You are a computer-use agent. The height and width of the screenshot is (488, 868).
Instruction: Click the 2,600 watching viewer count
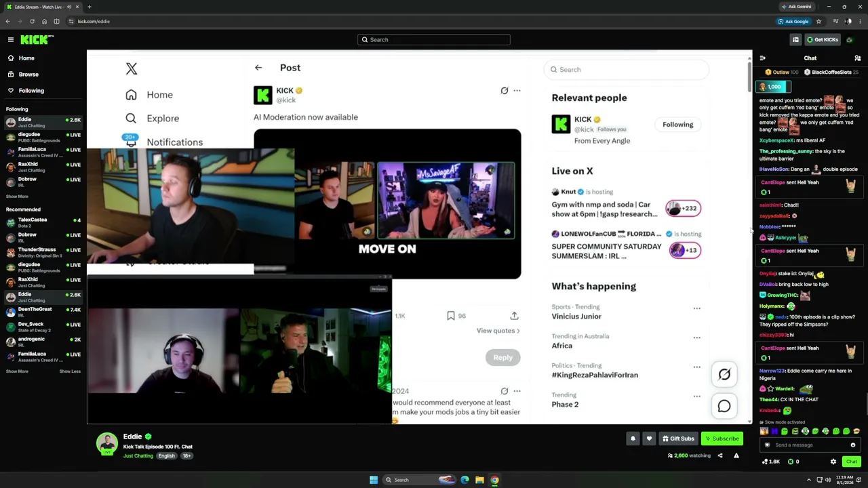(x=690, y=455)
